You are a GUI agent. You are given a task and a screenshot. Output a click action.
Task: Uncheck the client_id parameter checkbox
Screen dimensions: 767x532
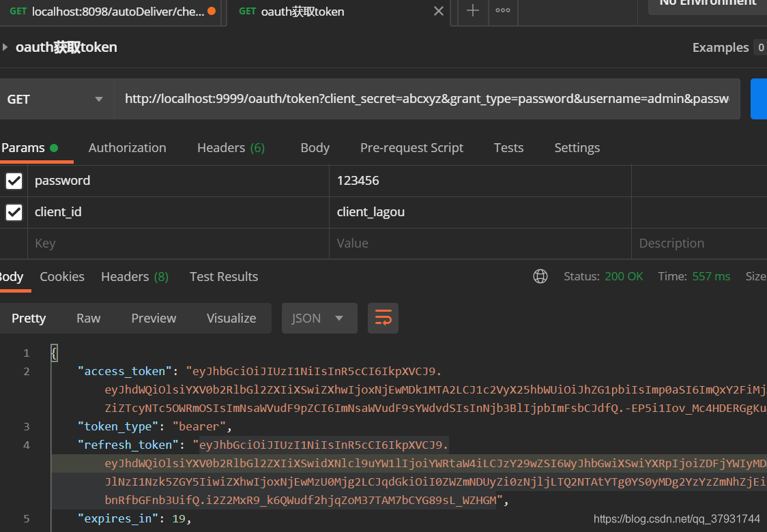14,212
